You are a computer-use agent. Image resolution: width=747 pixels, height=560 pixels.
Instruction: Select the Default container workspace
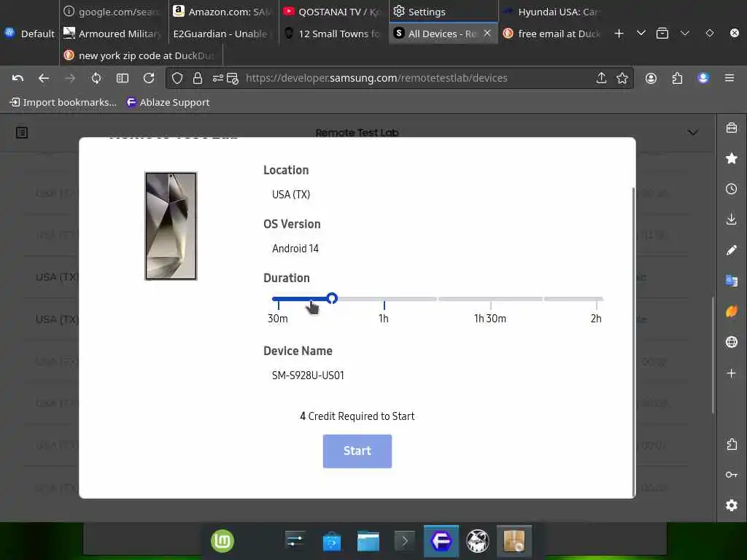29,34
